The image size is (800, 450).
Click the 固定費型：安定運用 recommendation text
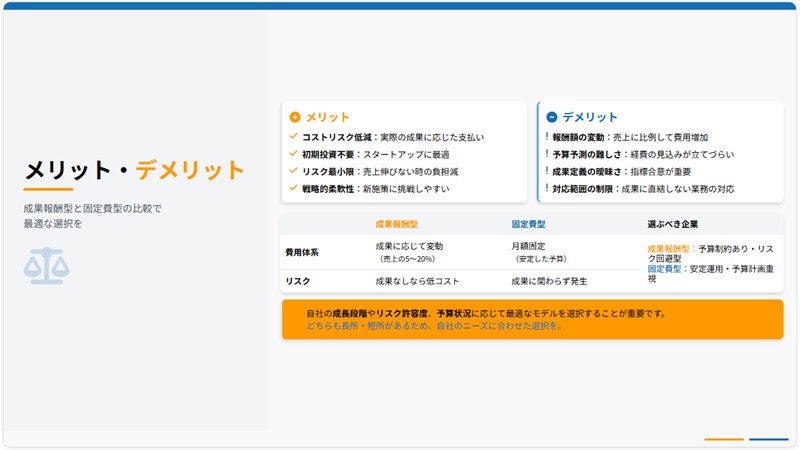click(710, 273)
